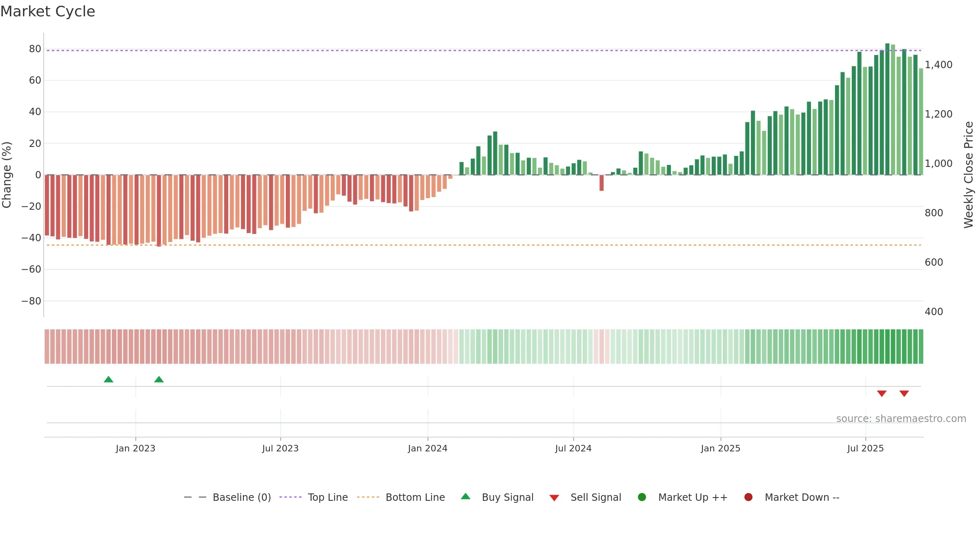The height and width of the screenshot is (551, 980).
Task: Click the −40 tick on the left axis
Action: (x=31, y=238)
